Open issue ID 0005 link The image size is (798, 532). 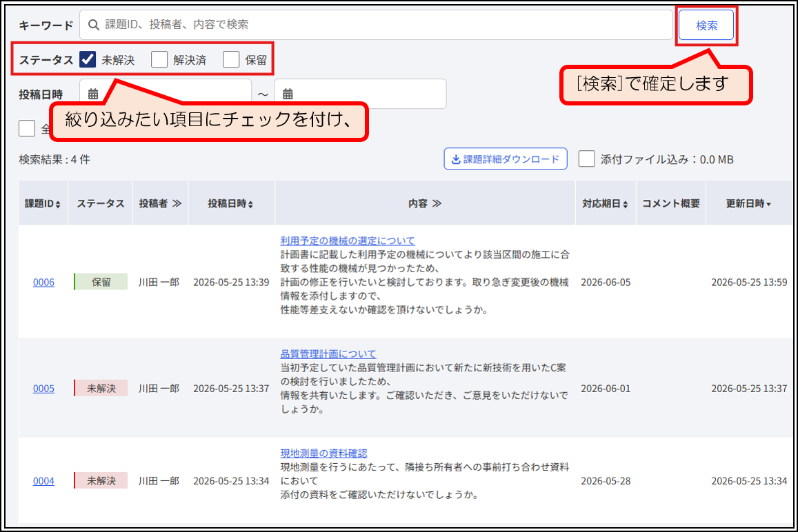(43, 389)
